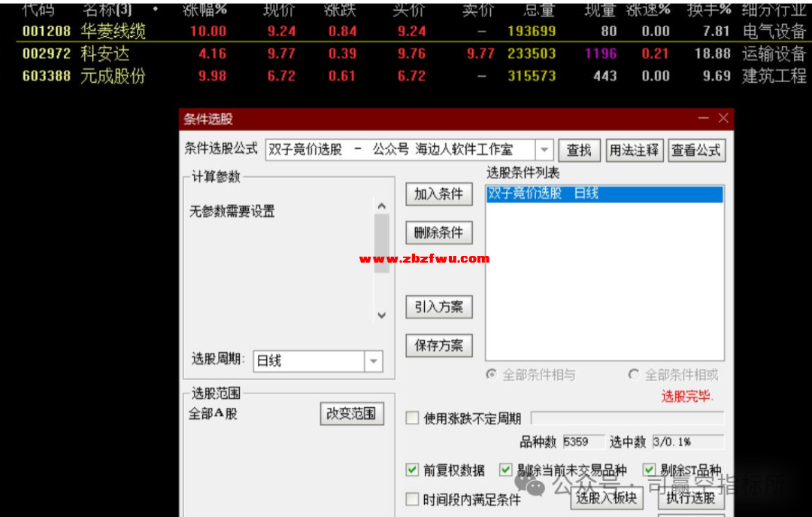812x517 pixels.
Task: Enable 使用涨跌不定周期 checkbox
Action: (412, 418)
